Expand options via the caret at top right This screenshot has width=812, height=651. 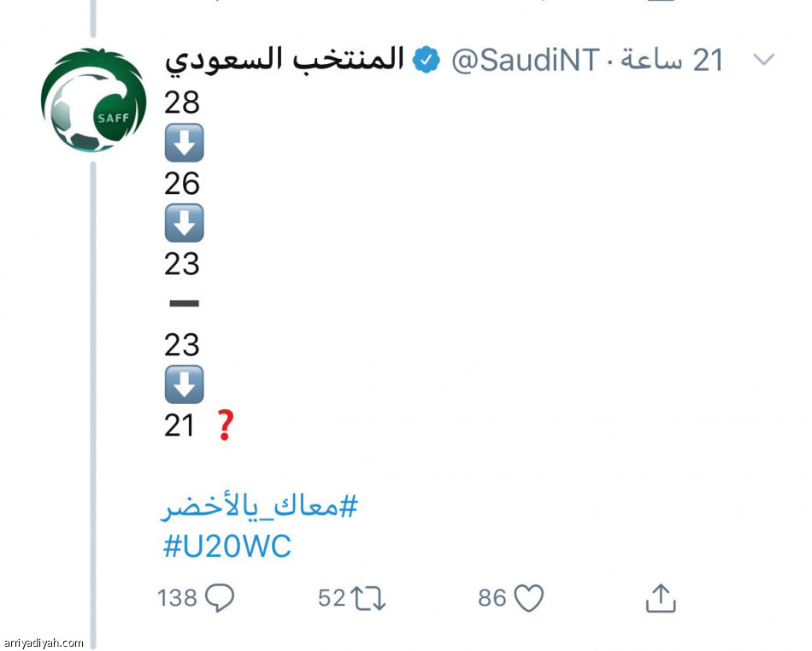[764, 60]
